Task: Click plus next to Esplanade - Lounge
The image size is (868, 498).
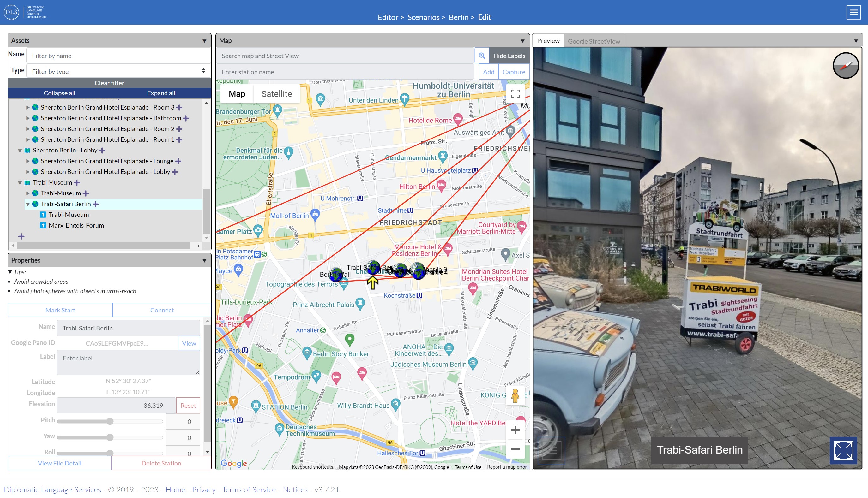Action: pos(178,161)
